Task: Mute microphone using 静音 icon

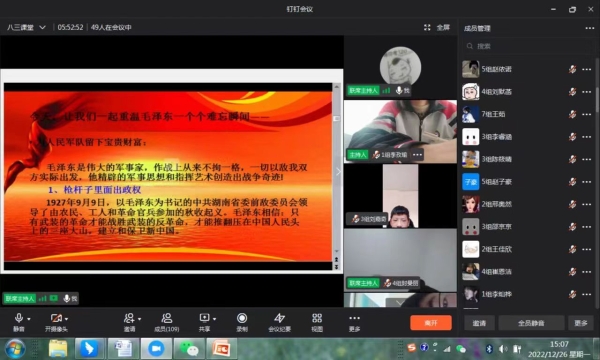Action: pyautogui.click(x=18, y=318)
